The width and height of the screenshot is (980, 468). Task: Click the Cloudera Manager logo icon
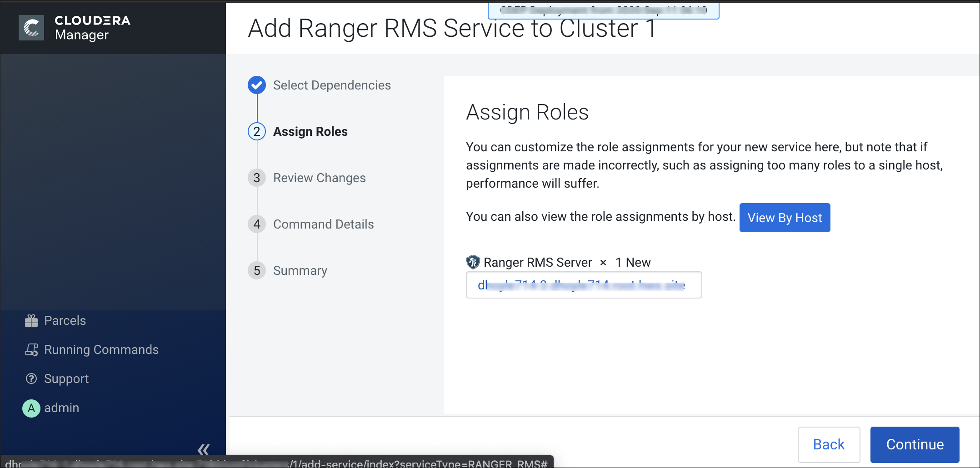tap(31, 28)
